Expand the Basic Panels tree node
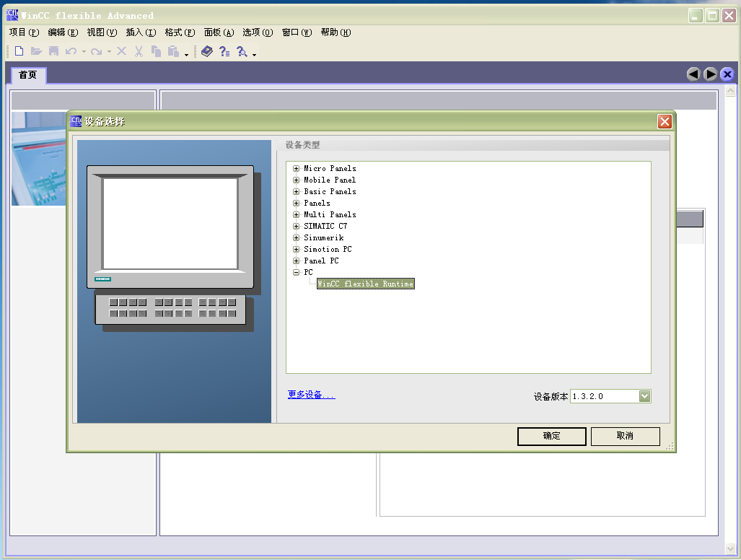The height and width of the screenshot is (560, 741). tap(297, 191)
